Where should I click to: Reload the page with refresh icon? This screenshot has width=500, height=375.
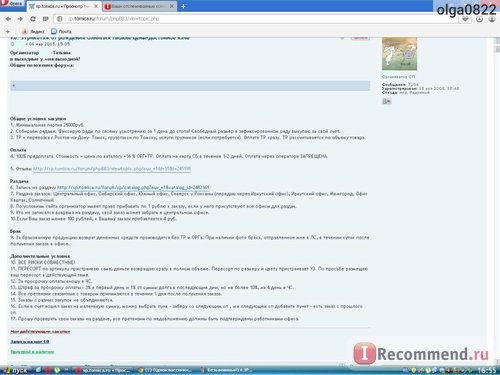(33, 19)
